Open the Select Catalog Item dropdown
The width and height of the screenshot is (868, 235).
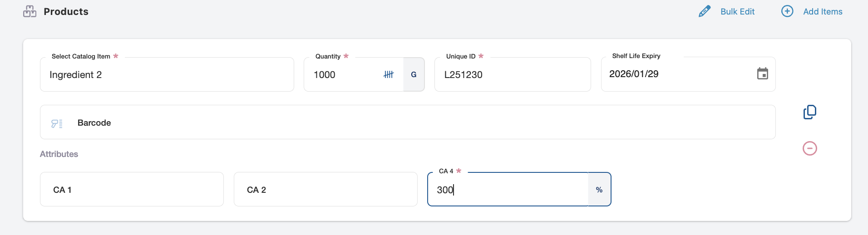(167, 75)
